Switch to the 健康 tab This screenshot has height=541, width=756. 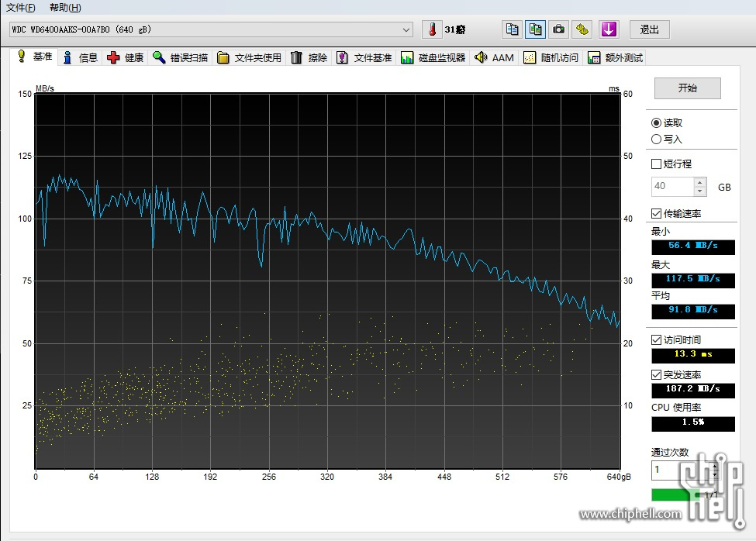[126, 58]
